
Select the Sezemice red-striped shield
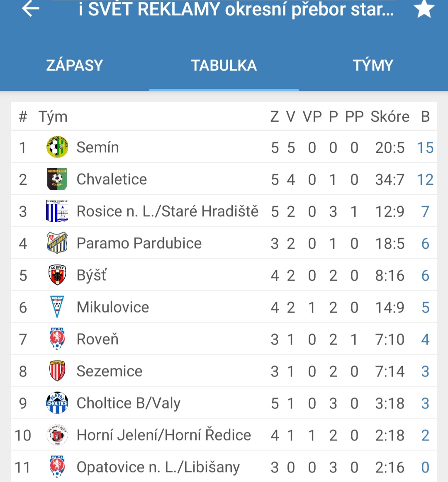point(57,371)
